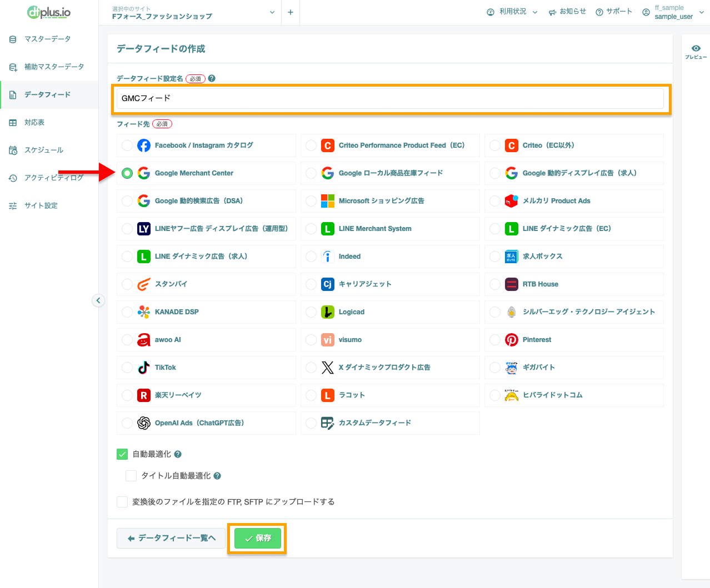The image size is (710, 588).
Task: Open スケジュール in the sidebar
Action: [x=49, y=150]
